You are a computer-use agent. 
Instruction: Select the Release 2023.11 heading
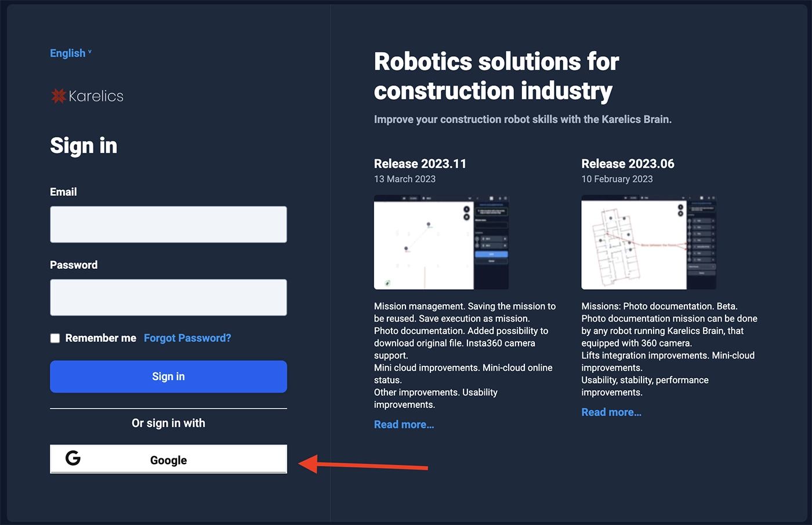tap(420, 163)
